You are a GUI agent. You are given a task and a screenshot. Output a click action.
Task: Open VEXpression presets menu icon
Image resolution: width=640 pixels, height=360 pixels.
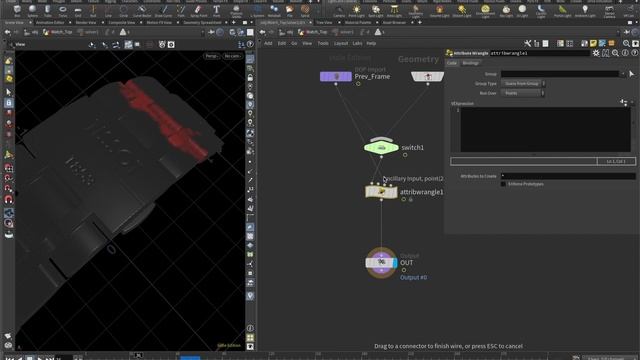coord(624,102)
